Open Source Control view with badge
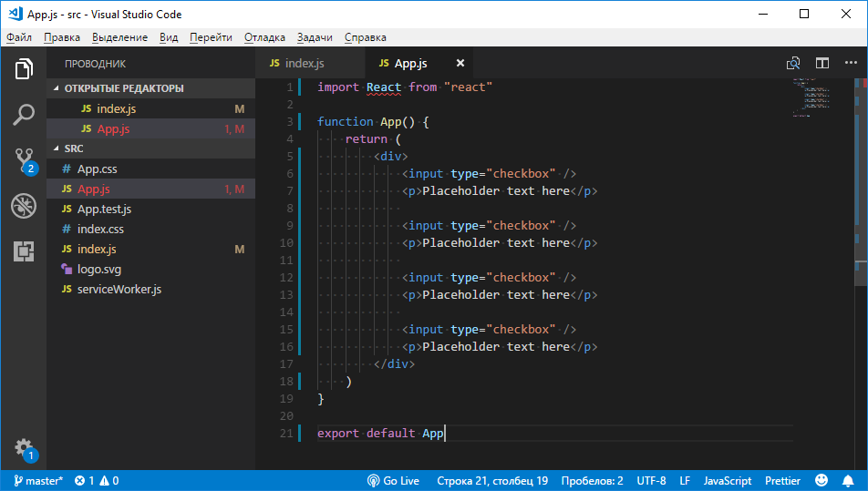 [x=24, y=160]
